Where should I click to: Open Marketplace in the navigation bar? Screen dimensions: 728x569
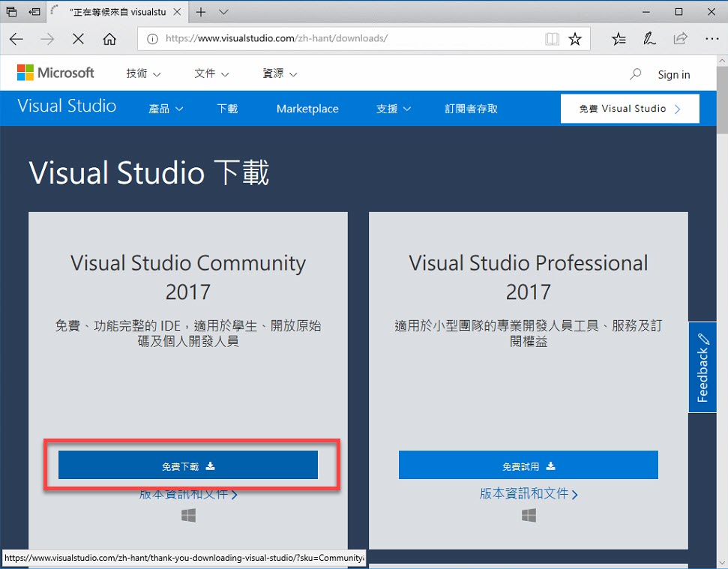[x=307, y=109]
